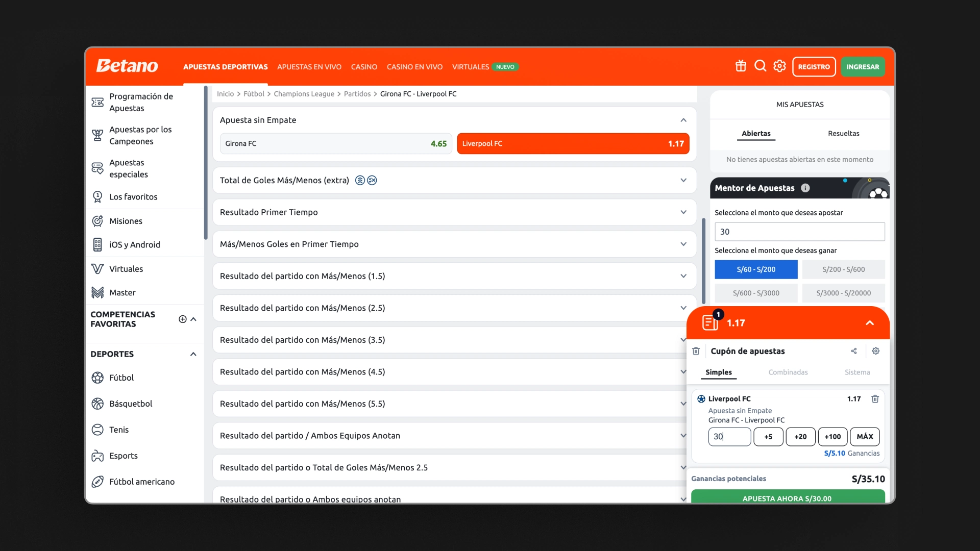
Task: Open bet slip settings gear
Action: coord(876,351)
